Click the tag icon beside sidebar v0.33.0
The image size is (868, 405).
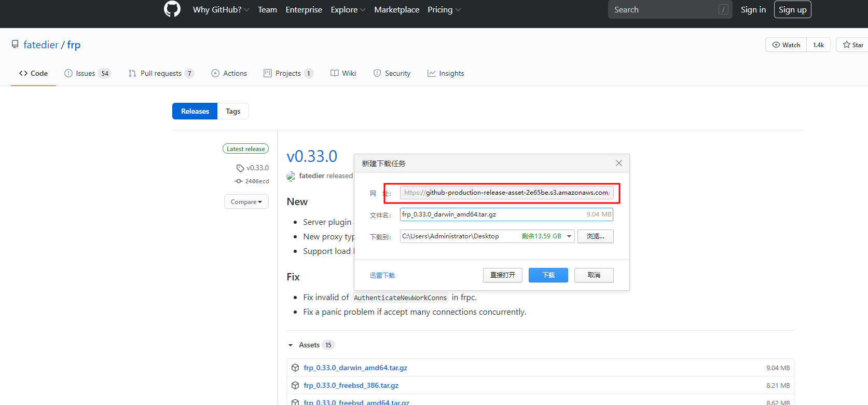point(240,168)
